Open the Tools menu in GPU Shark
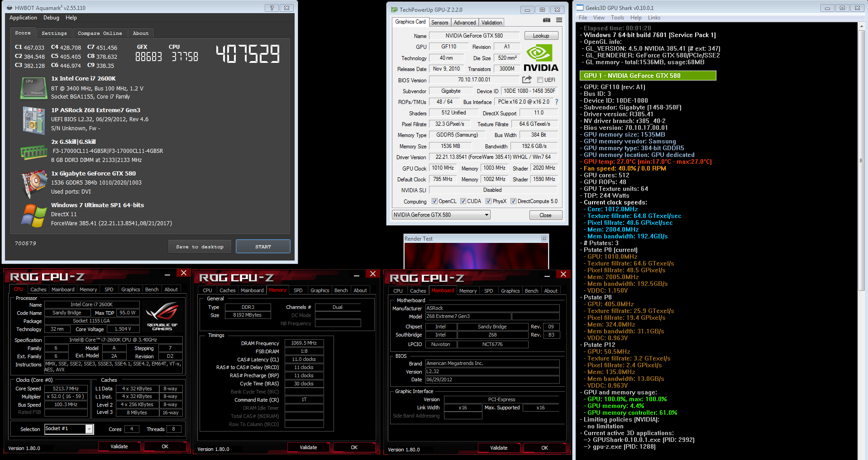Viewport: 868px width, 460px height. pyautogui.click(x=617, y=18)
